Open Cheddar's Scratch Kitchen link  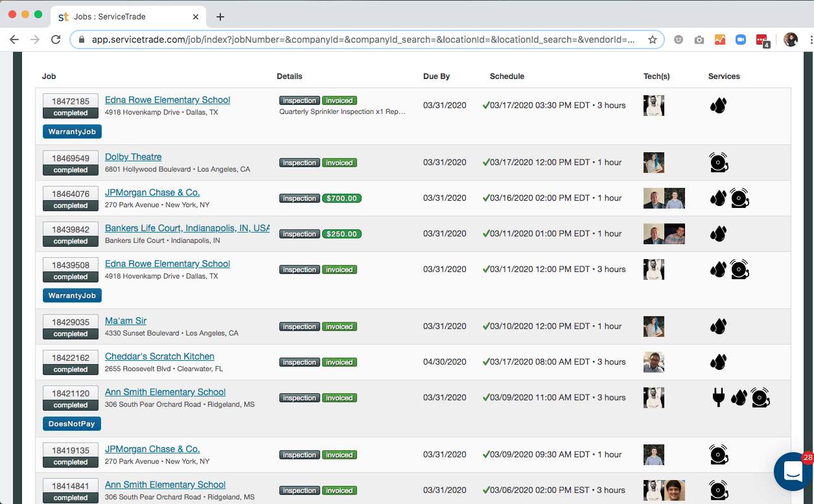click(x=159, y=356)
